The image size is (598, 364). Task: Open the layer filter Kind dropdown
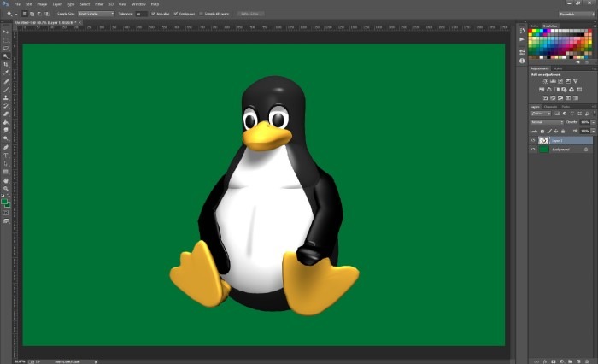click(x=541, y=114)
